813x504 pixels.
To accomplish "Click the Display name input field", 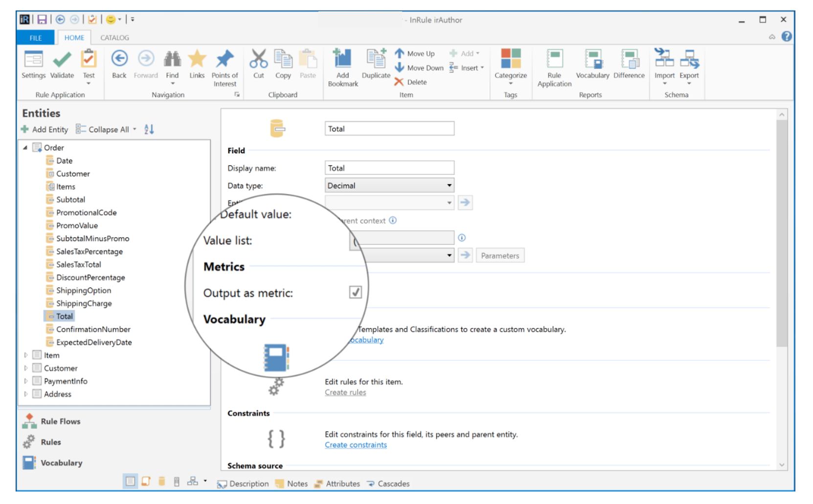I will pos(389,168).
